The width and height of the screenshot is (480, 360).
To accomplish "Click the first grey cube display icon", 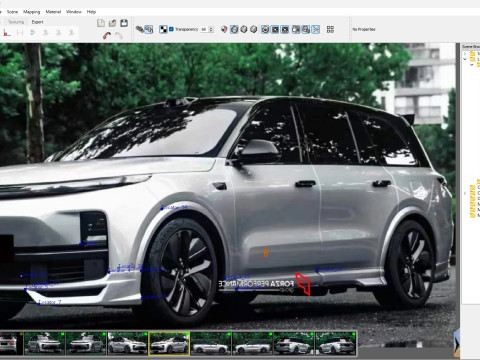I will 244,29.
